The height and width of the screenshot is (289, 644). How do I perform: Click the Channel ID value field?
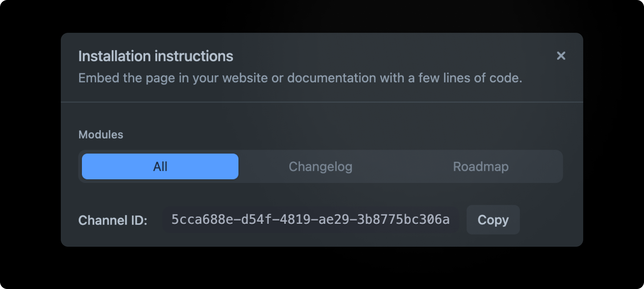(x=311, y=220)
